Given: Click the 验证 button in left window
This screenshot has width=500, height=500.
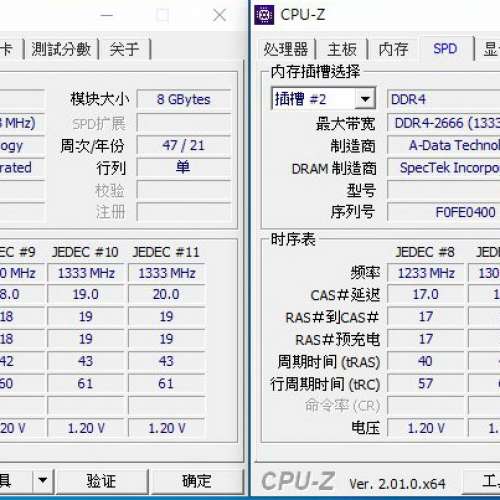Looking at the screenshot, I should click(x=102, y=481).
